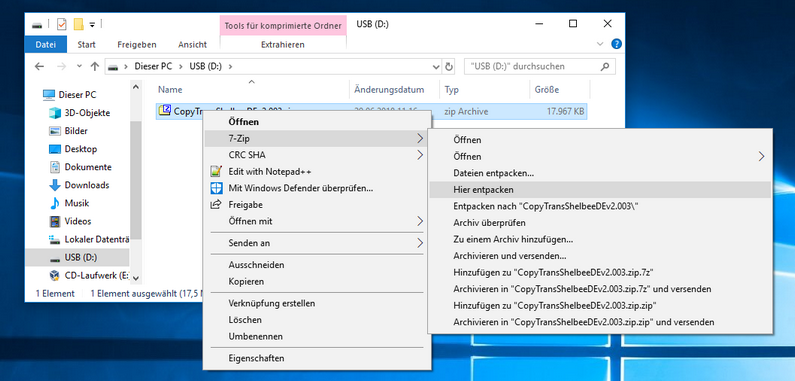Click the Lokaler Datenträger drive icon
Screen dimensions: 795x381
pyautogui.click(x=55, y=239)
